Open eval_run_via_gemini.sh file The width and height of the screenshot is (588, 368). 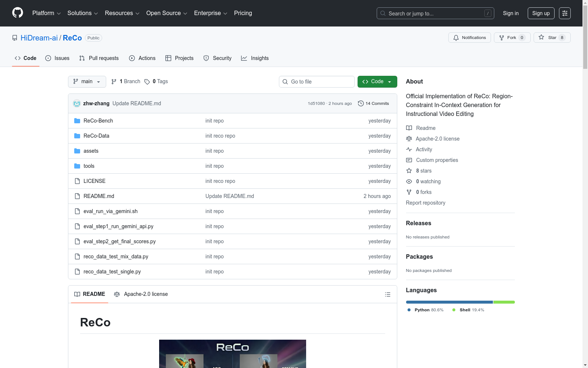[111, 211]
